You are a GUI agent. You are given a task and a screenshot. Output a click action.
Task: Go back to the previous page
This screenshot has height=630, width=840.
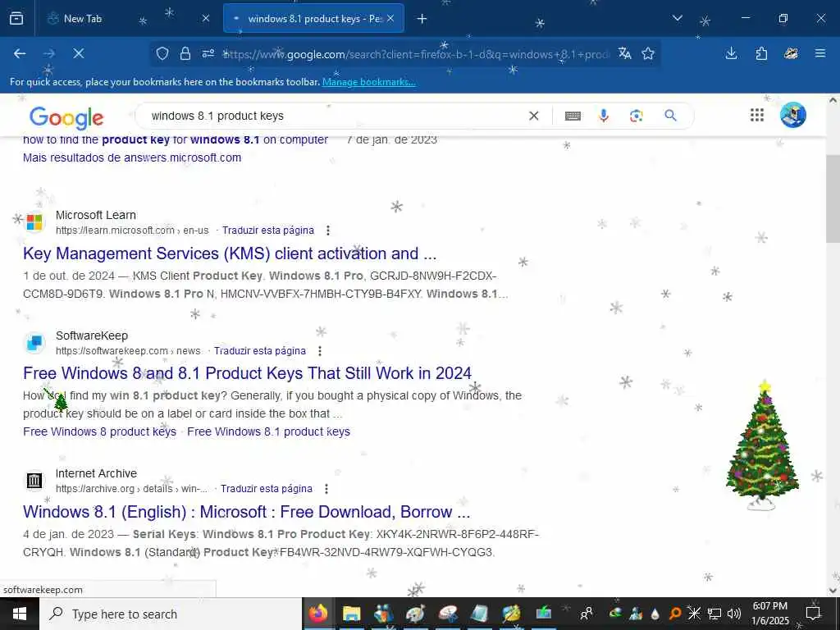[20, 53]
